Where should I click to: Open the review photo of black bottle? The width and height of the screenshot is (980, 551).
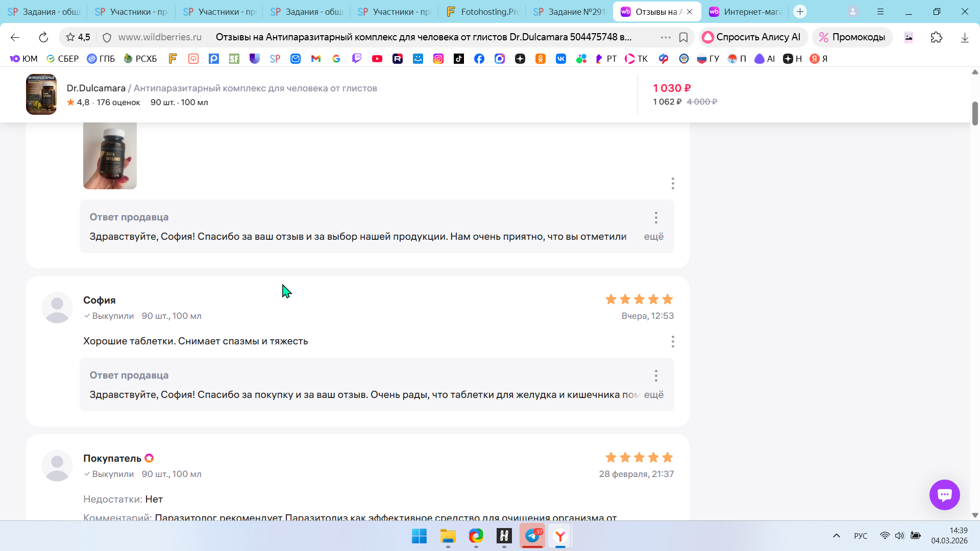coord(110,156)
